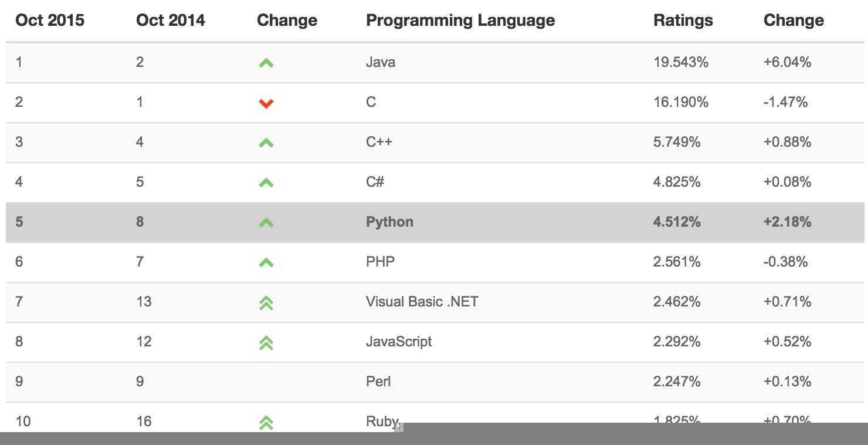This screenshot has height=445, width=868.
Task: Click the red down arrow in C row
Action: point(266,103)
